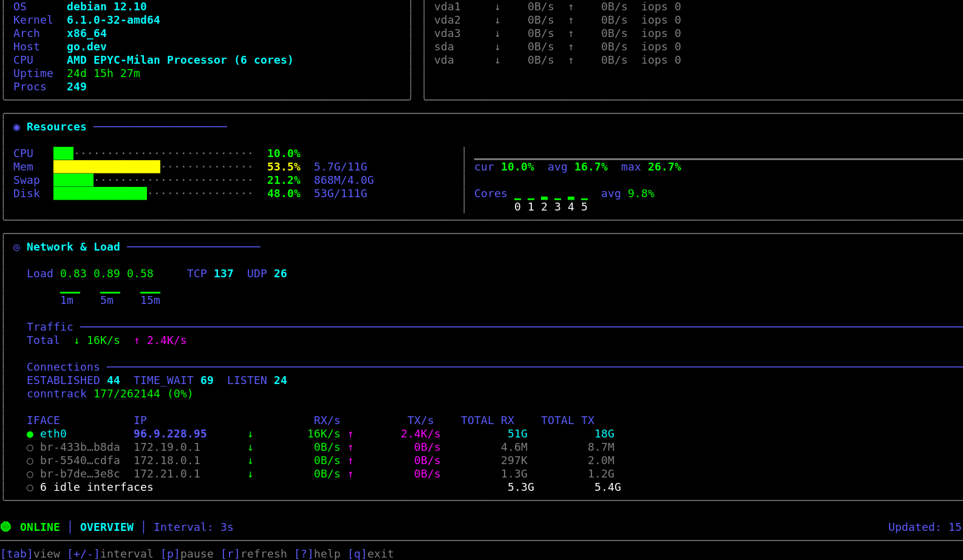The height and width of the screenshot is (560, 963).
Task: Click the Interval: 3s status entry
Action: click(194, 527)
